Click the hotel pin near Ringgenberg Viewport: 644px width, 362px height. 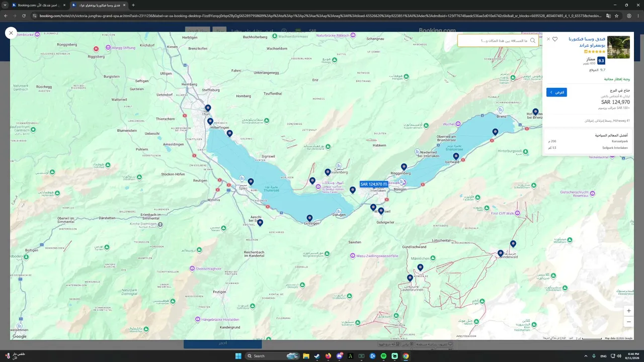[404, 166]
